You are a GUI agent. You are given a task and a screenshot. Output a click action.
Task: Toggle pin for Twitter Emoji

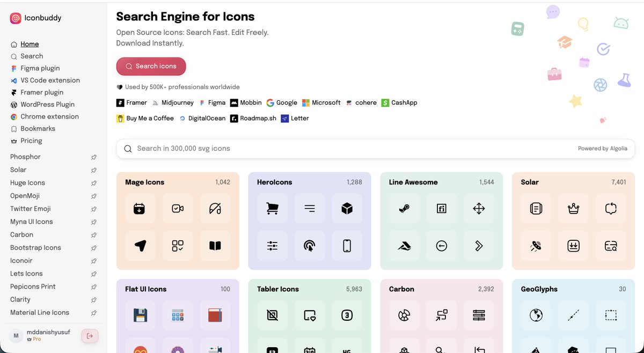point(94,209)
